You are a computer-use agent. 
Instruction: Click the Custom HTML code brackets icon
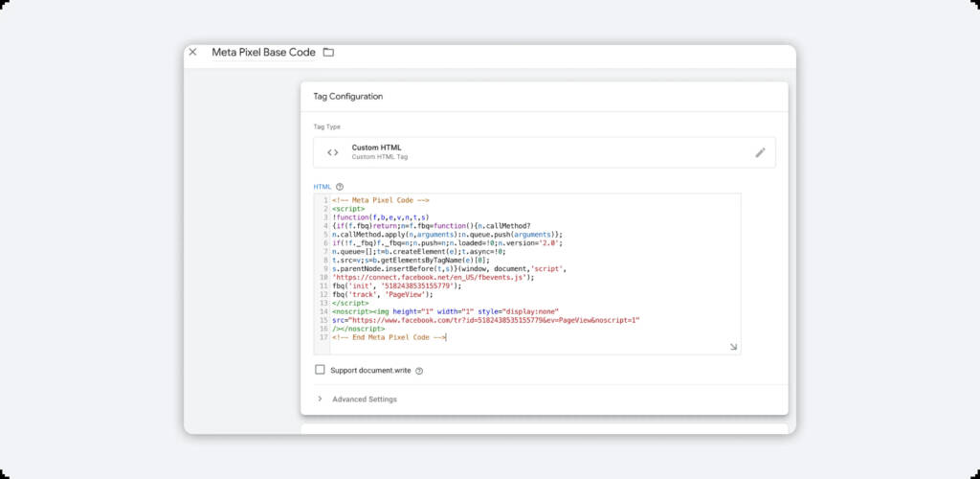332,152
